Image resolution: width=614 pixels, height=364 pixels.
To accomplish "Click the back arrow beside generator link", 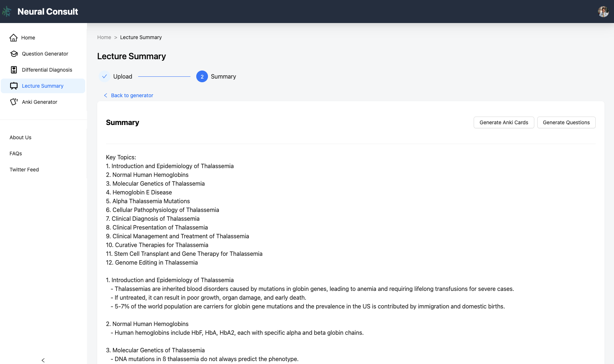I will 106,95.
